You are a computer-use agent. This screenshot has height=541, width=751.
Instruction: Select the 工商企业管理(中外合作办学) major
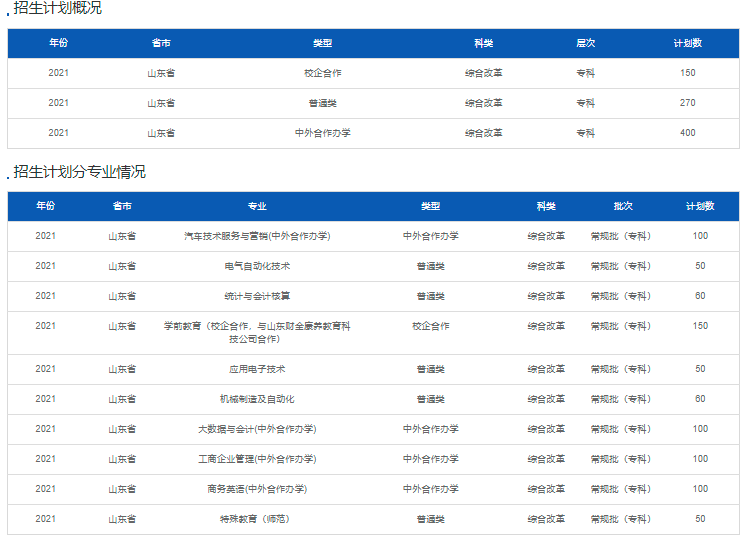(257, 459)
